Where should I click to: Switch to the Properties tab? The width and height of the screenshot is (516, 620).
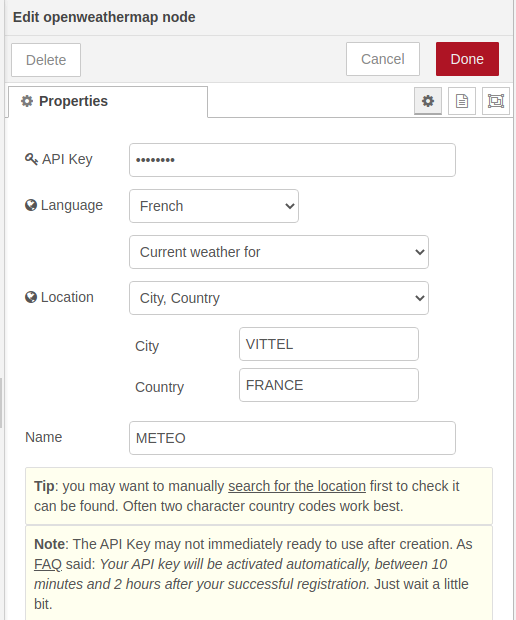[108, 102]
